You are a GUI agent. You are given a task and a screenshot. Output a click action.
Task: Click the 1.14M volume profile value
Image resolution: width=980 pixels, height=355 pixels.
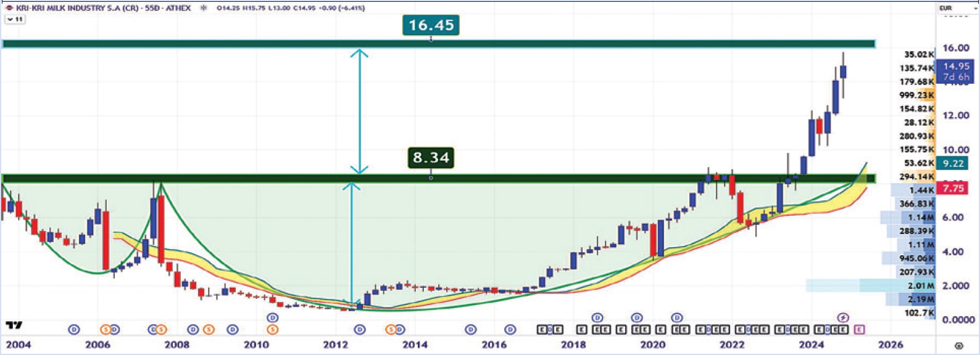pos(921,217)
